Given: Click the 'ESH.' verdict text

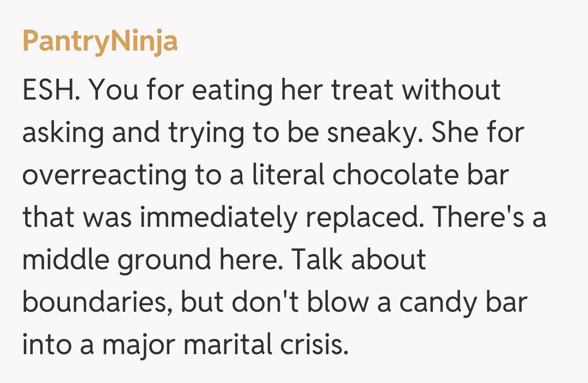Looking at the screenshot, I should coord(52,90).
